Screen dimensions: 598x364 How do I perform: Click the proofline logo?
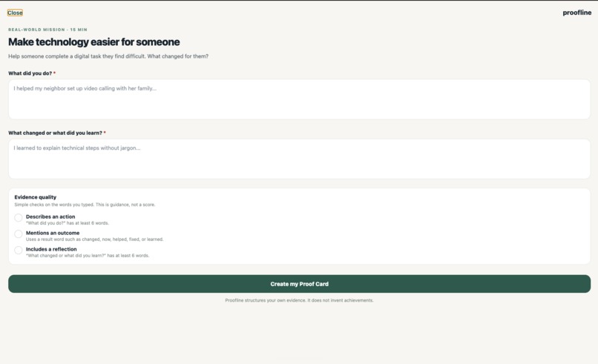(x=576, y=13)
